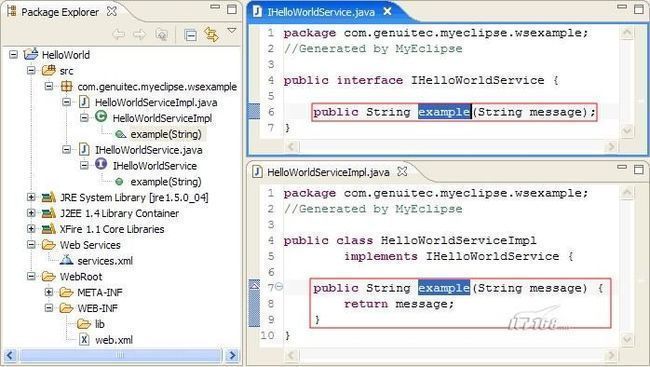Collapse the HelloWorldServiceImpl class node
The height and width of the screenshot is (367, 650).
click(84, 118)
